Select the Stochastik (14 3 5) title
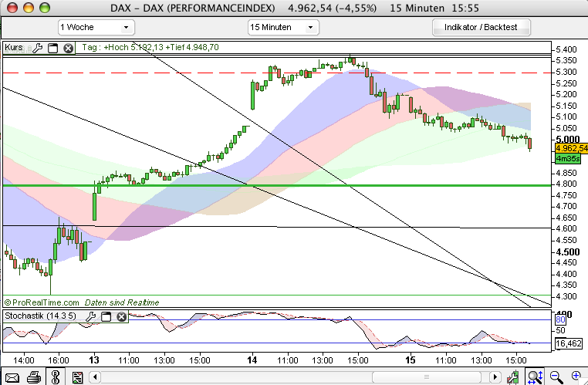 coord(40,316)
